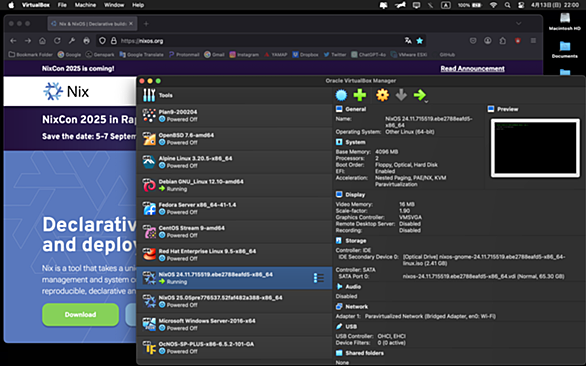The image size is (586, 366).
Task: Open the Help menu in menu bar
Action: (138, 5)
